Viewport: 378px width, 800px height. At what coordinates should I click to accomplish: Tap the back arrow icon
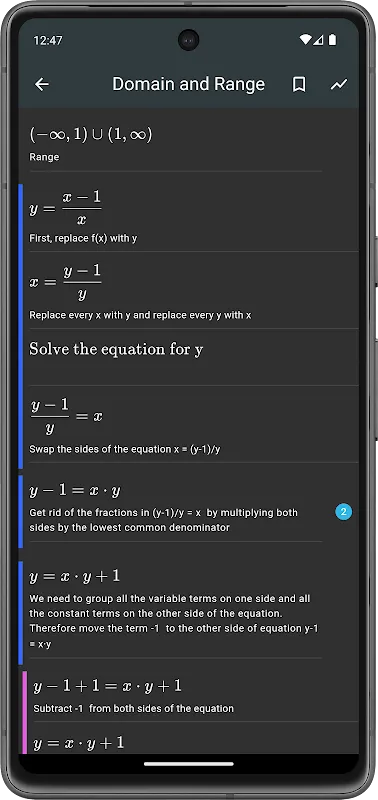tap(42, 85)
